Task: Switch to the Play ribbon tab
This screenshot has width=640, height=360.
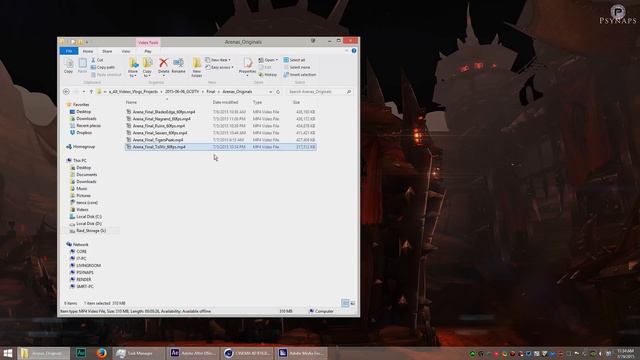Action: (x=148, y=51)
